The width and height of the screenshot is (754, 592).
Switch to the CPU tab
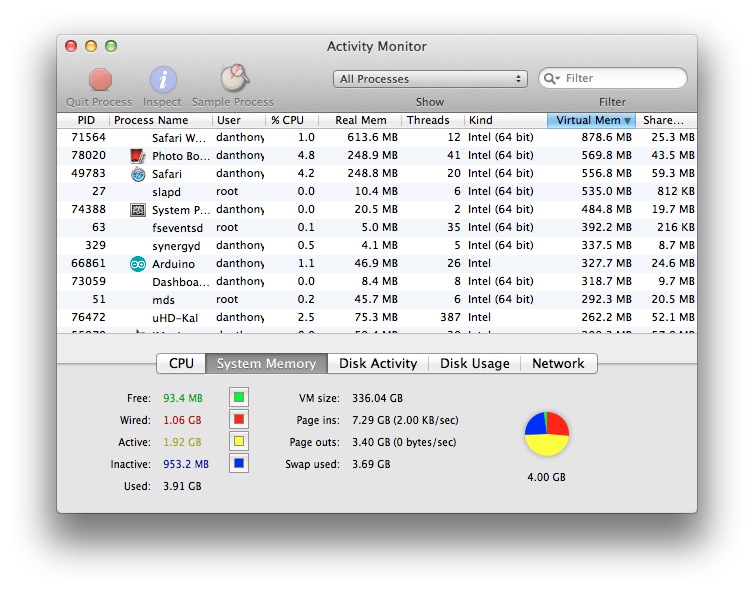[181, 363]
